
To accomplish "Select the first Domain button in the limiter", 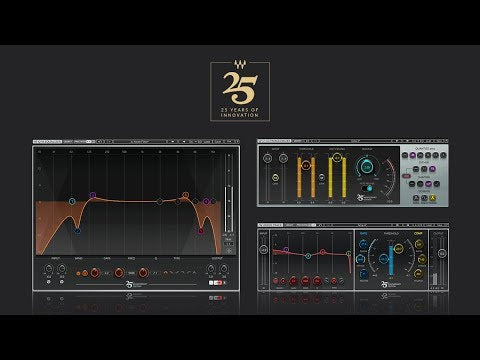I will click(416, 198).
